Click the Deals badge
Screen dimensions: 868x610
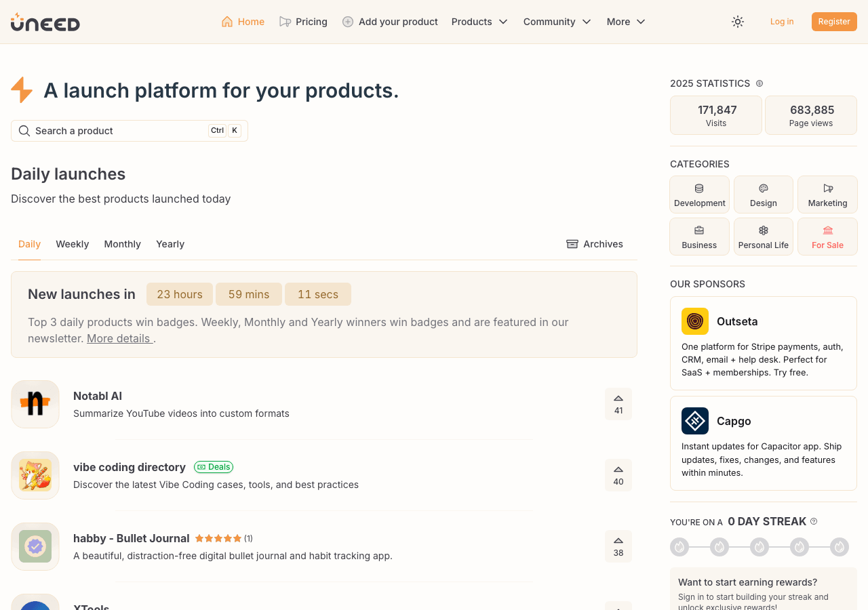[214, 467]
